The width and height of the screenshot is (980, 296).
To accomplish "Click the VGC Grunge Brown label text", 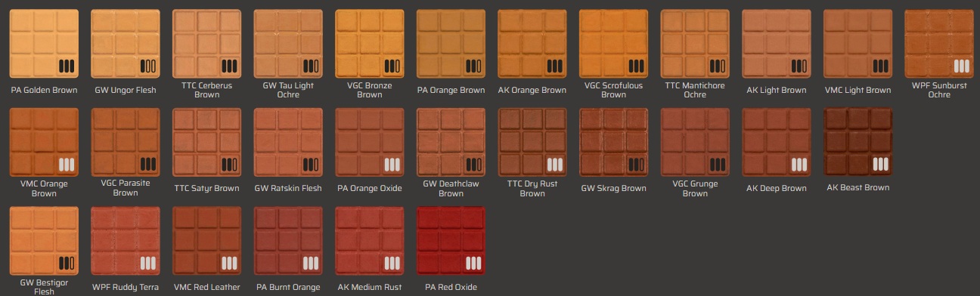I will pos(695,188).
